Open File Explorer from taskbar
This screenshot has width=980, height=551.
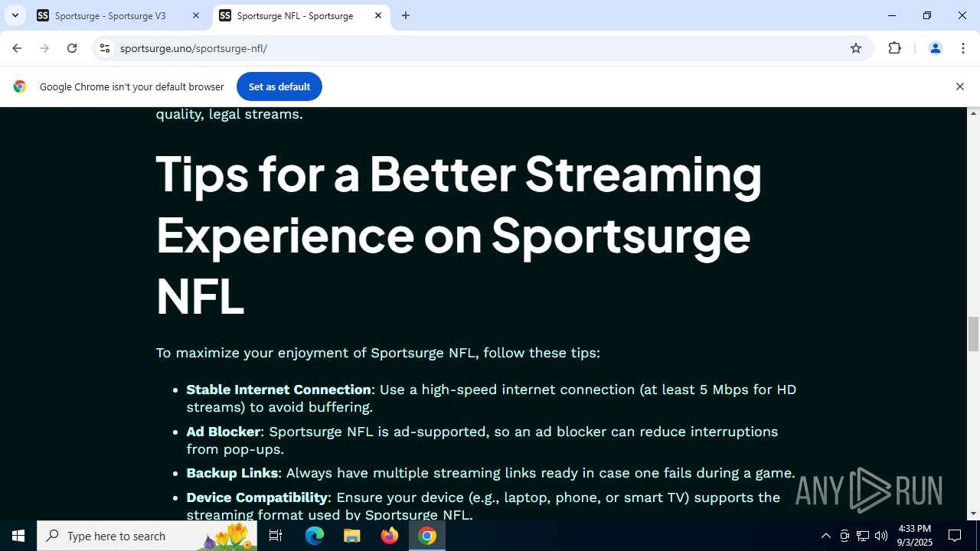pos(352,536)
